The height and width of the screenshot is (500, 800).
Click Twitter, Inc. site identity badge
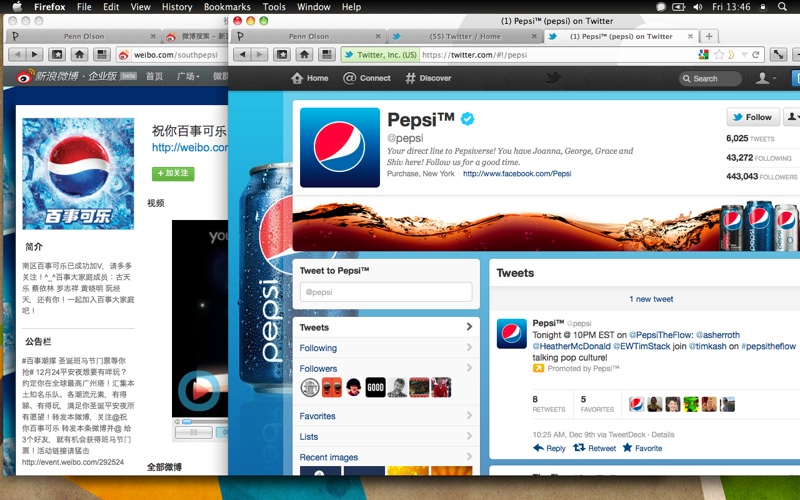coord(380,55)
